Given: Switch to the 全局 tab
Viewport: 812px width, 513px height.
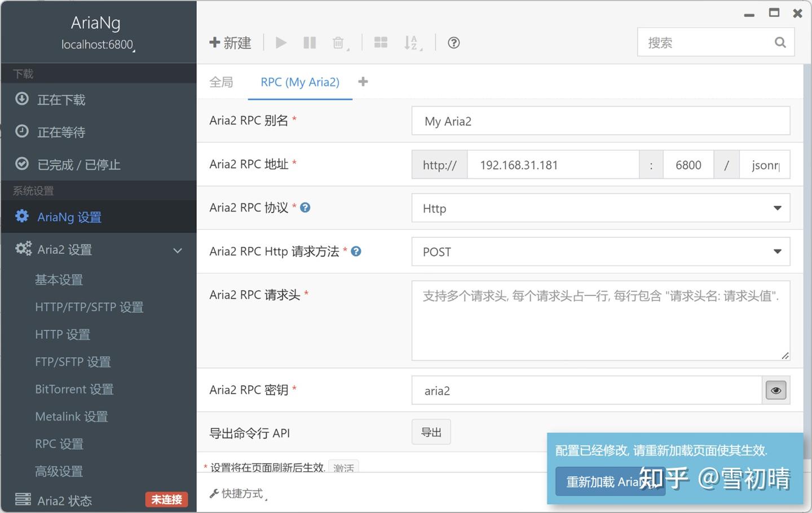Looking at the screenshot, I should tap(221, 82).
